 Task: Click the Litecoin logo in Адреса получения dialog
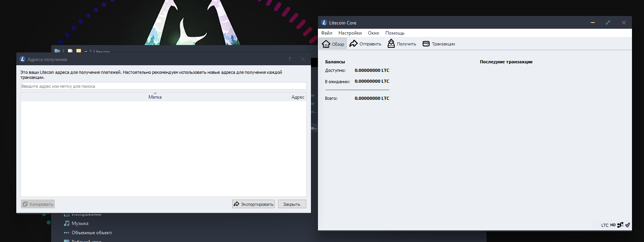(22, 59)
